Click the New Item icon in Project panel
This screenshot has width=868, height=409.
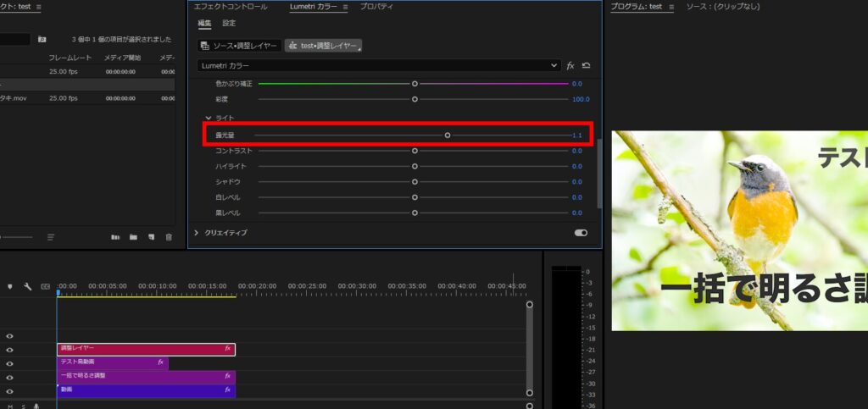[151, 237]
